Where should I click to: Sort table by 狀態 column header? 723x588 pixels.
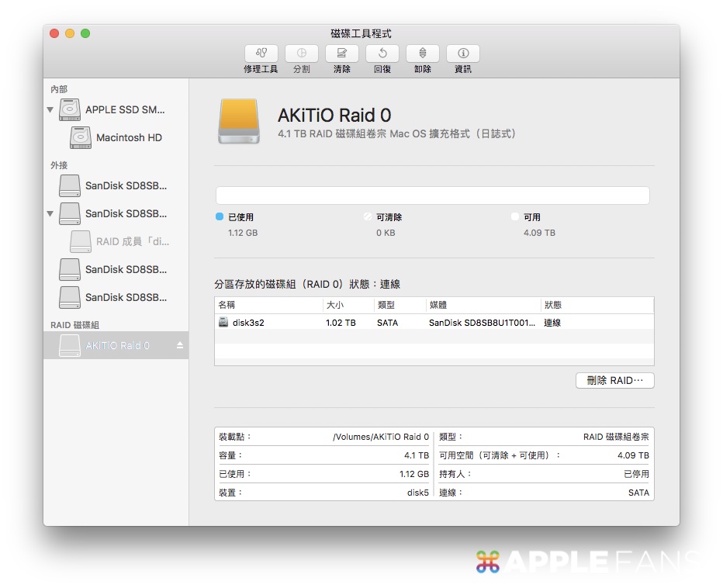(x=597, y=305)
